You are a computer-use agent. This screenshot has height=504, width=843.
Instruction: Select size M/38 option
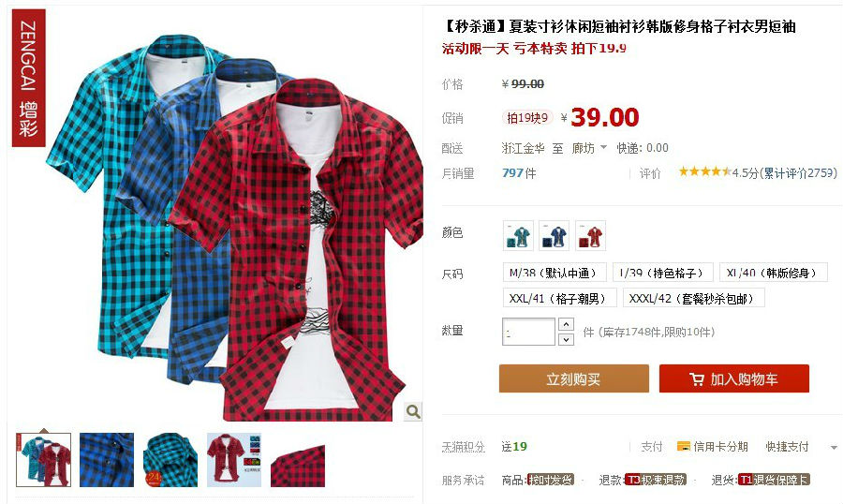pyautogui.click(x=555, y=273)
